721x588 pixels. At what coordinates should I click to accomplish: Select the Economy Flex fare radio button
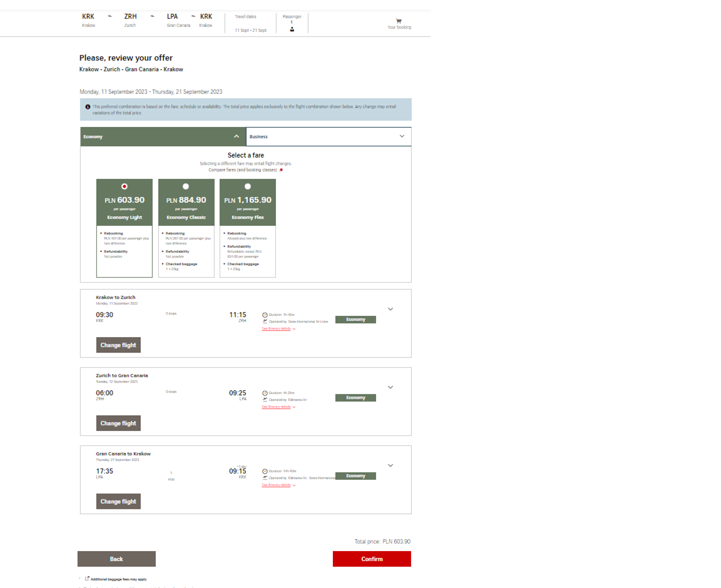[248, 186]
